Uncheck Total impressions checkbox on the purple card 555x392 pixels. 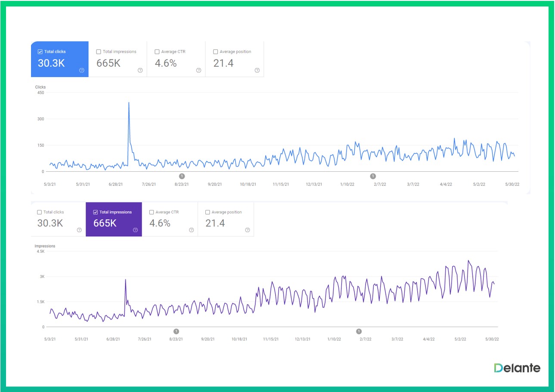point(95,212)
